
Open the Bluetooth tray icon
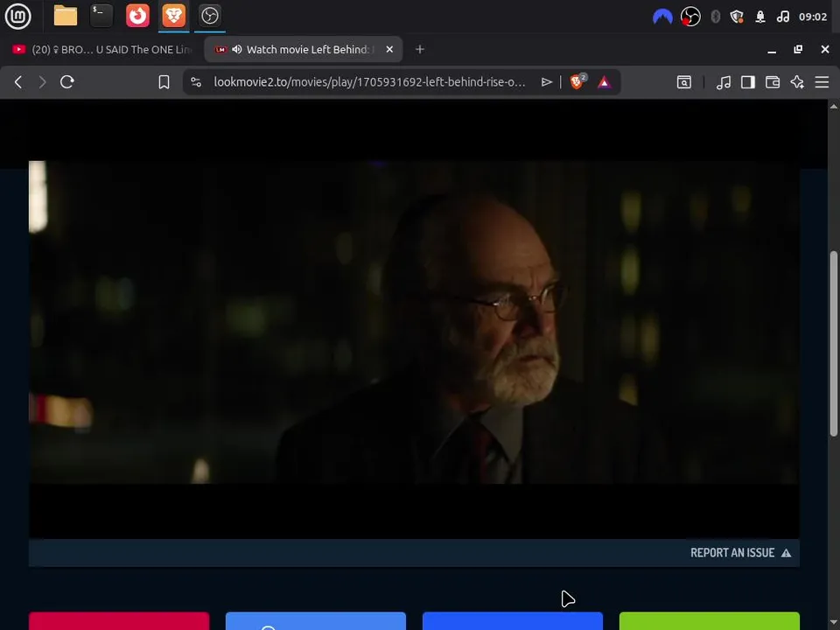pyautogui.click(x=715, y=17)
